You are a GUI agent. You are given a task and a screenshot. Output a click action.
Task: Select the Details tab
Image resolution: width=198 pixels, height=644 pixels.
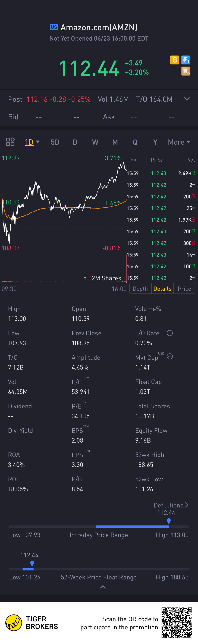click(162, 289)
